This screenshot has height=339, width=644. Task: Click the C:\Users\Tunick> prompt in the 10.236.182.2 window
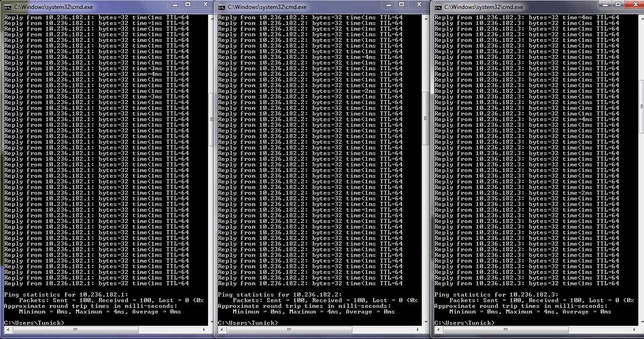pyautogui.click(x=248, y=323)
